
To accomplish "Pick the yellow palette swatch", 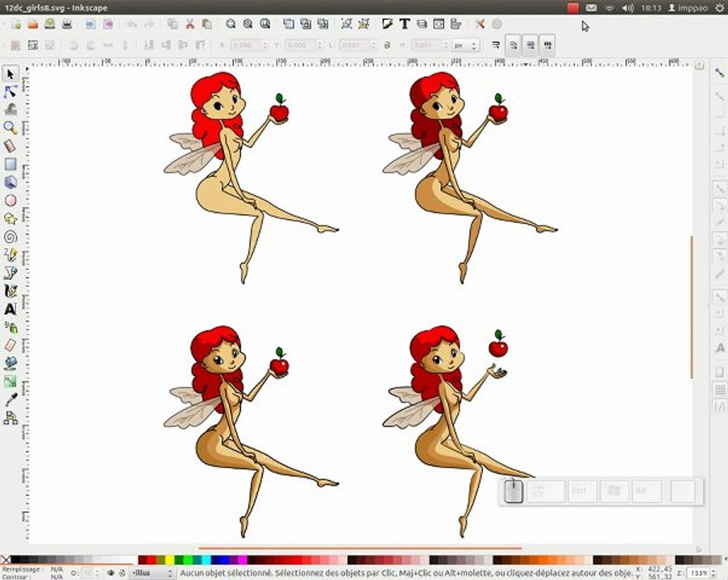I will [169, 560].
